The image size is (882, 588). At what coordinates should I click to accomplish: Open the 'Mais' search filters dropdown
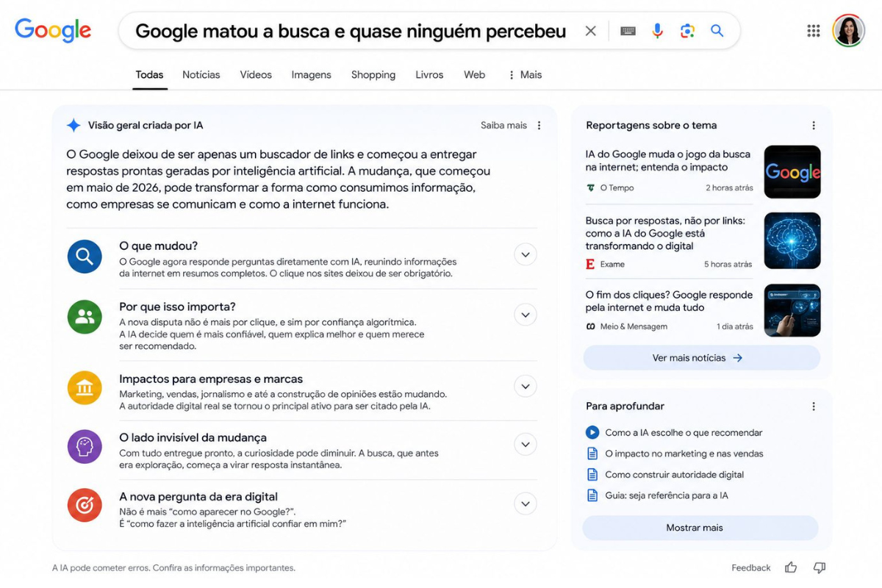click(x=525, y=75)
